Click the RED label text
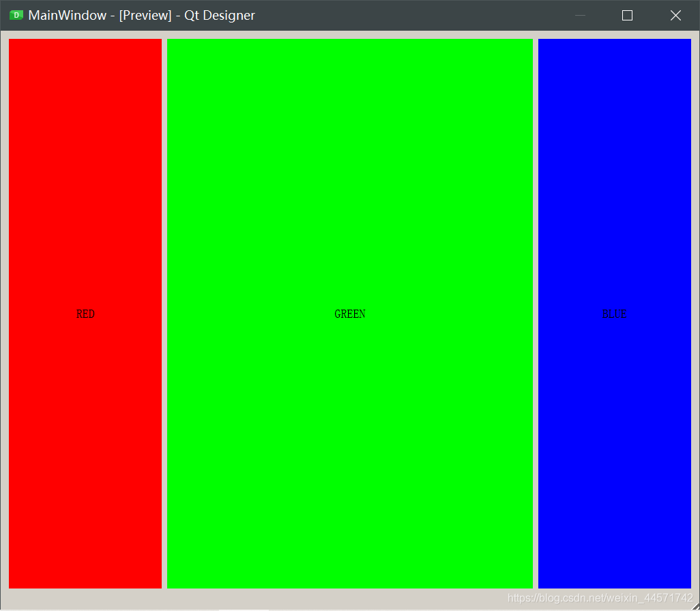 85,314
